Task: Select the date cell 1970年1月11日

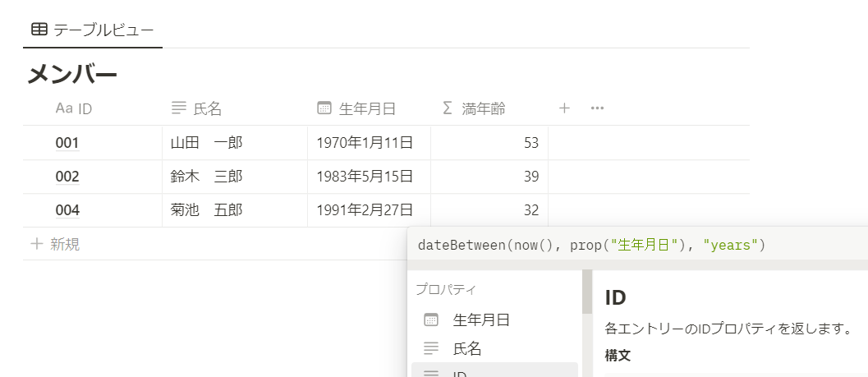Action: (x=370, y=143)
